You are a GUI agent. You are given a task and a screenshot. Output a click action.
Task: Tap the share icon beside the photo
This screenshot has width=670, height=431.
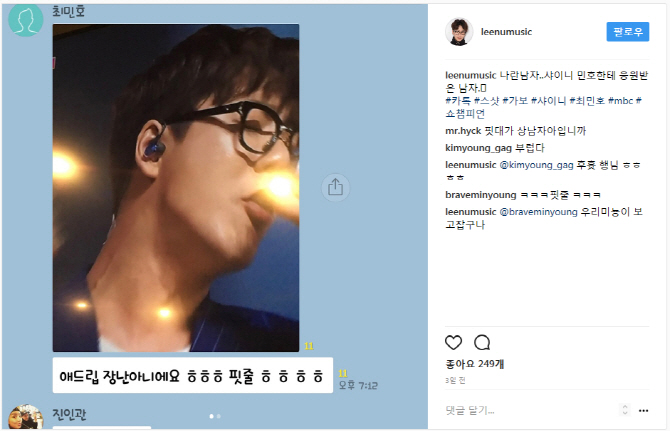click(335, 188)
